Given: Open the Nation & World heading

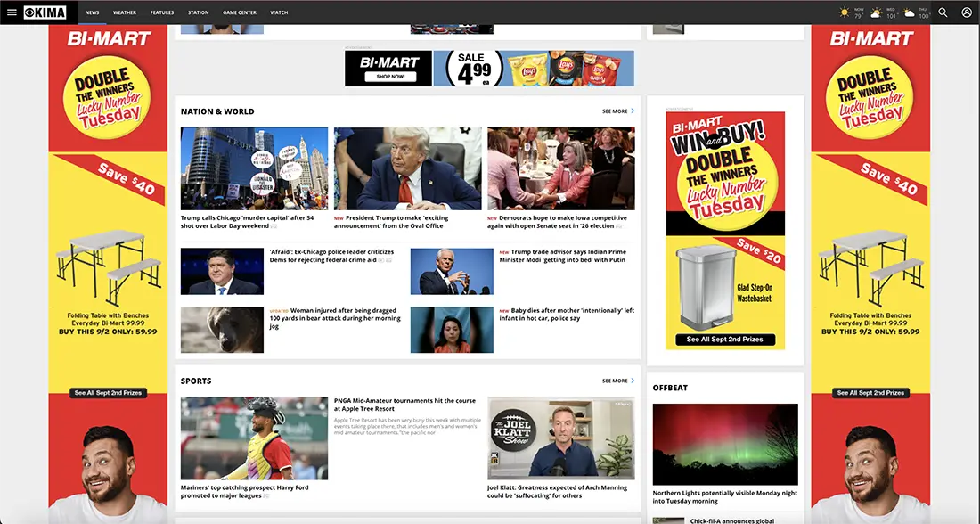Looking at the screenshot, I should click(217, 111).
